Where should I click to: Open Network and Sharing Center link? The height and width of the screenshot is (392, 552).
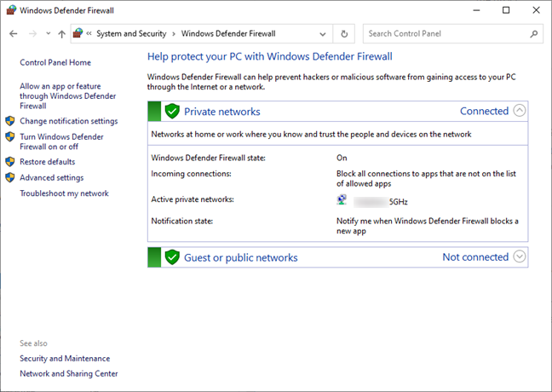(x=69, y=374)
